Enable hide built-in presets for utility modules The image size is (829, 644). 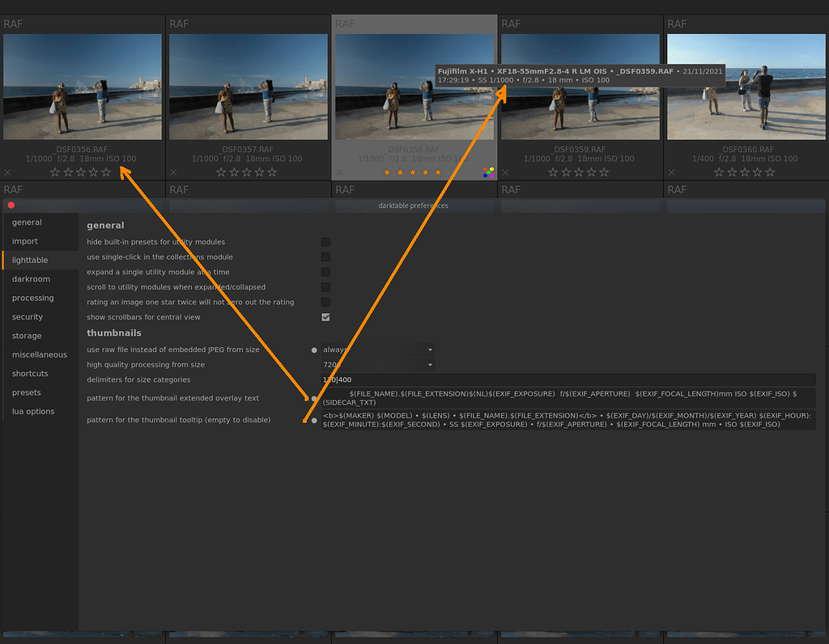click(325, 241)
